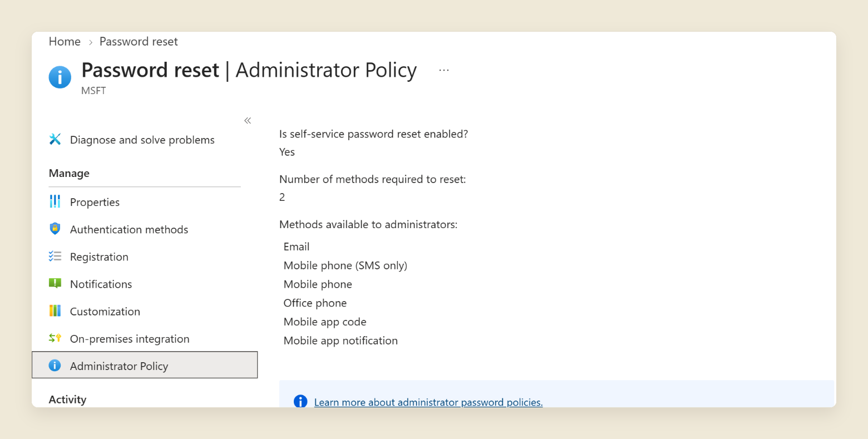Select Customization menu item
This screenshot has width=868, height=439.
click(x=105, y=311)
